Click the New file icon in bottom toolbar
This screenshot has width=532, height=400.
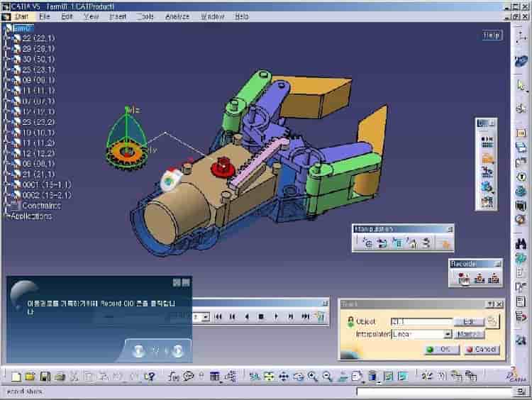point(16,377)
